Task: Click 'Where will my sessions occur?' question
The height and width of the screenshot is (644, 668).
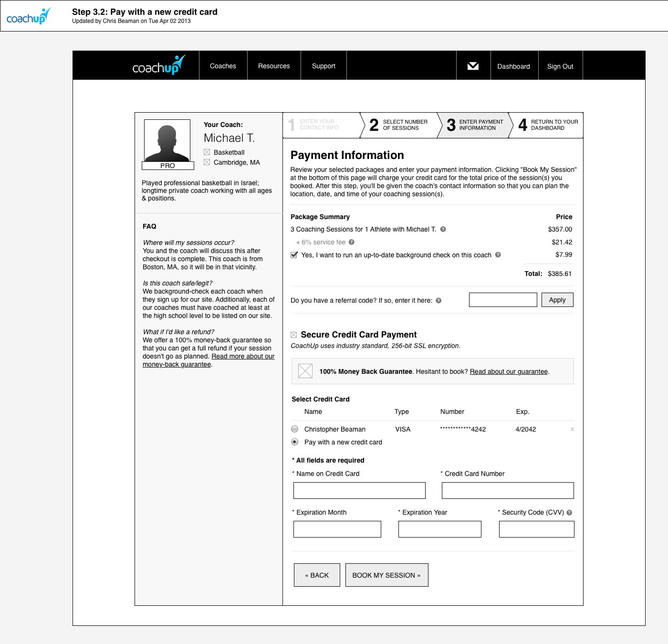Action: click(188, 243)
